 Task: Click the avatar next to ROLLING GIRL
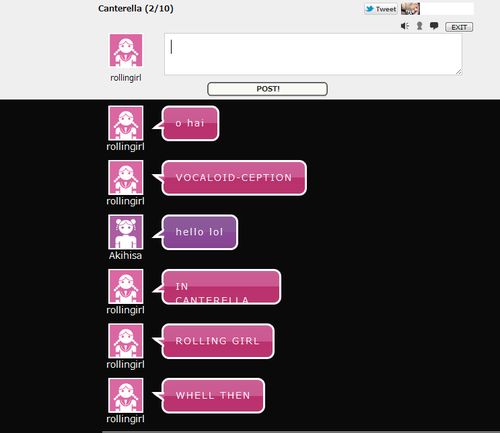[126, 341]
